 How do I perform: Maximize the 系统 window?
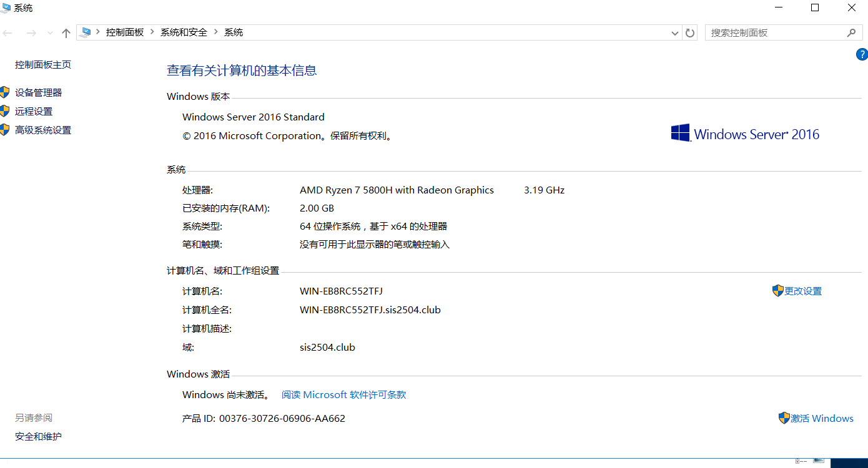(x=815, y=7)
